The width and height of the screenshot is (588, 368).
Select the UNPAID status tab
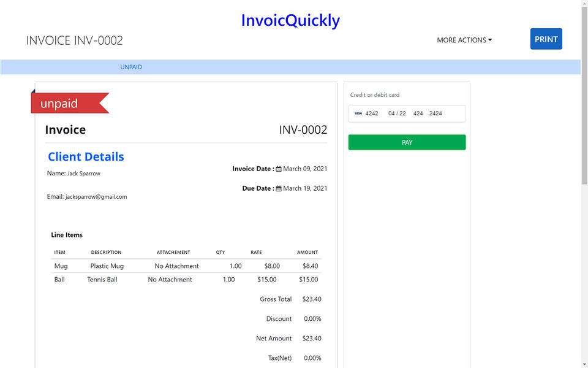131,67
